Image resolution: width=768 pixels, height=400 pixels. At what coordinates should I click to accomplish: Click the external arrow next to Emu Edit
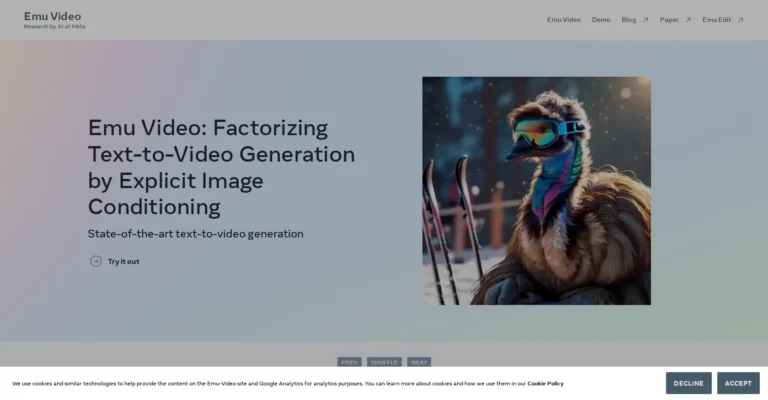point(741,20)
